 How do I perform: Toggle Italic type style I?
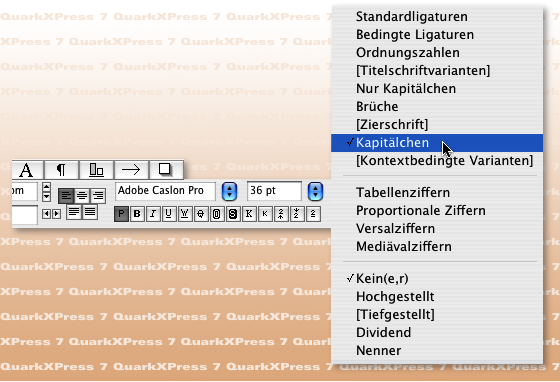[x=153, y=214]
